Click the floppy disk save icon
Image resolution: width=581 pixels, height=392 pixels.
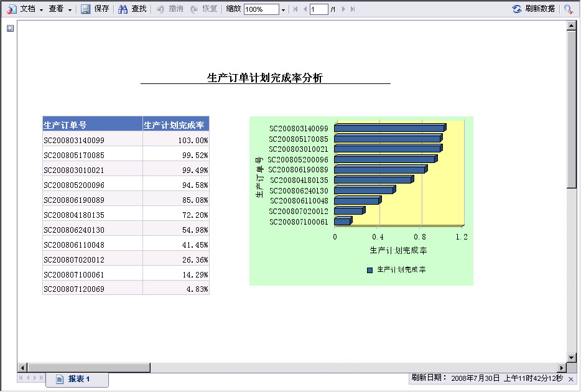(86, 9)
